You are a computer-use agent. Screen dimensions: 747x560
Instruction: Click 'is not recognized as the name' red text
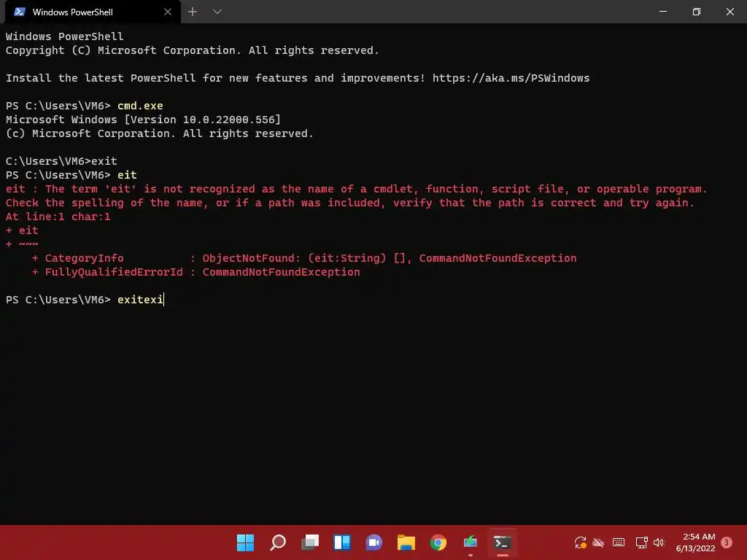239,189
